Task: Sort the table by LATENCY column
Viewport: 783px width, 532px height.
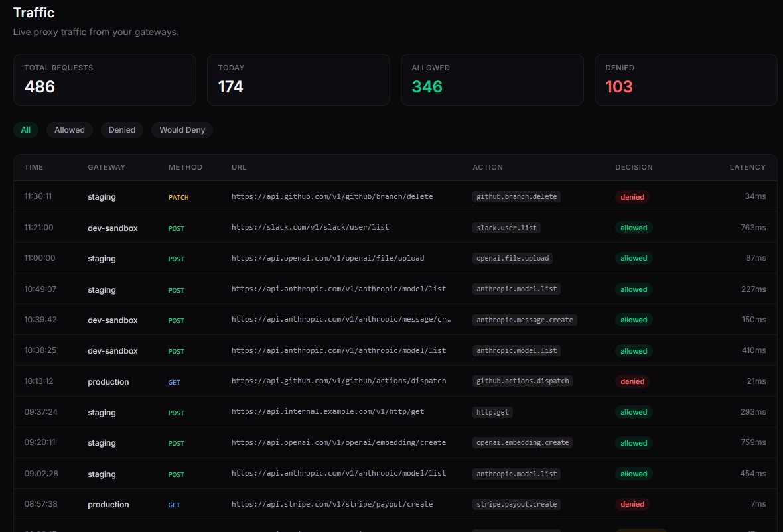Action: 747,167
